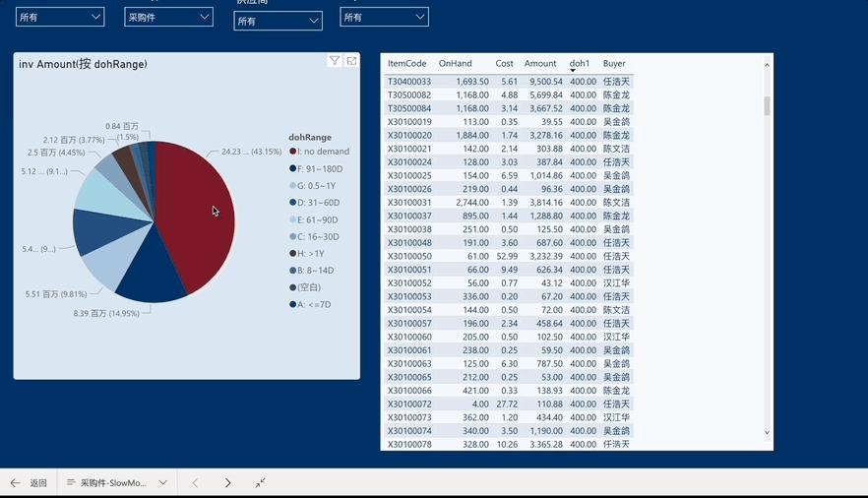This screenshot has height=498, width=868.
Task: Select legend G: 0.5~1Y
Action: pos(312,186)
